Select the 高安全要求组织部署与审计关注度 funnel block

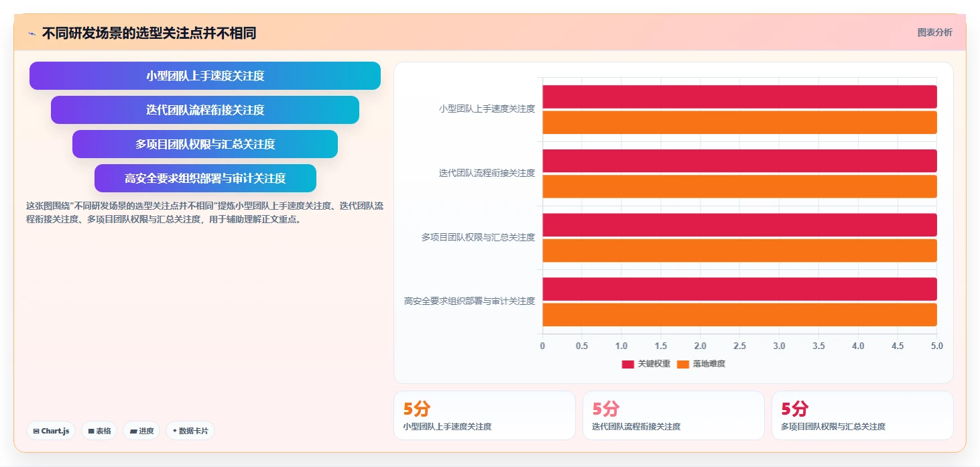[x=205, y=178]
